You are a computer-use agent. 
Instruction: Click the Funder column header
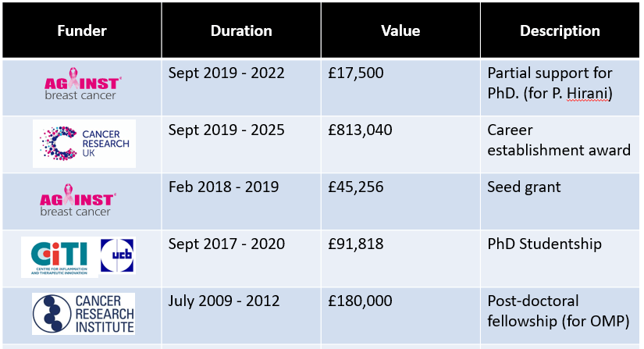[82, 30]
